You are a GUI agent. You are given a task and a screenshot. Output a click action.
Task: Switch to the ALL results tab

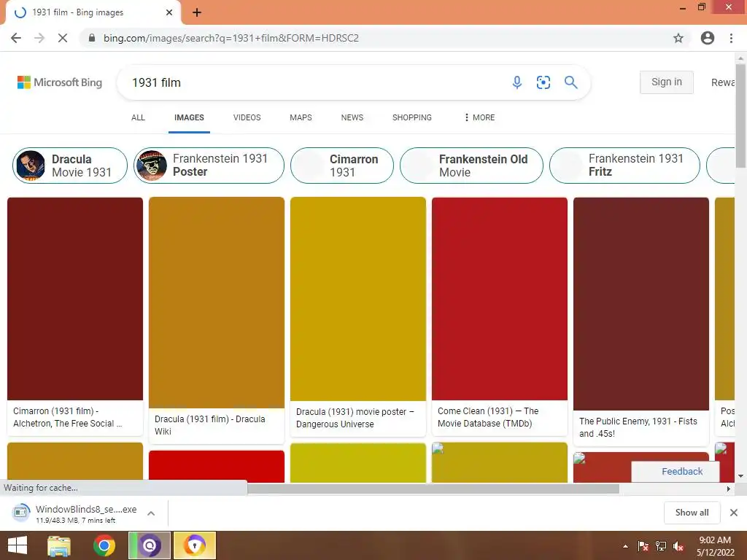pyautogui.click(x=138, y=117)
